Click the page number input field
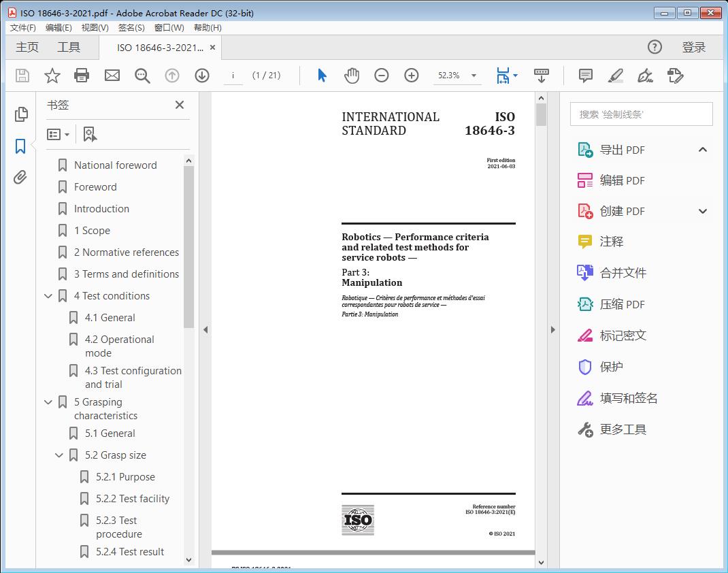Image resolution: width=728 pixels, height=573 pixels. [x=233, y=76]
